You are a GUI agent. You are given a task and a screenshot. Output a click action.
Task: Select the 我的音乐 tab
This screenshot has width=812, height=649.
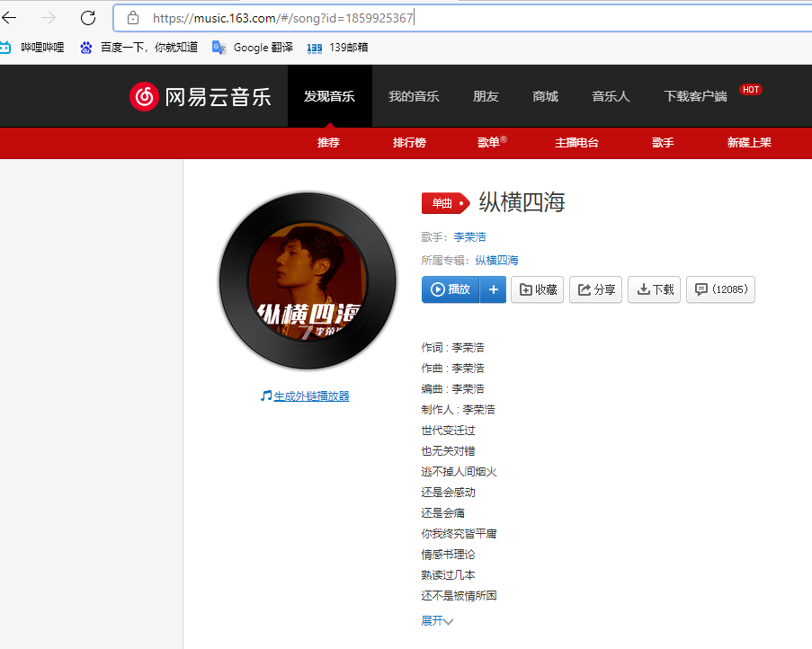coord(414,96)
